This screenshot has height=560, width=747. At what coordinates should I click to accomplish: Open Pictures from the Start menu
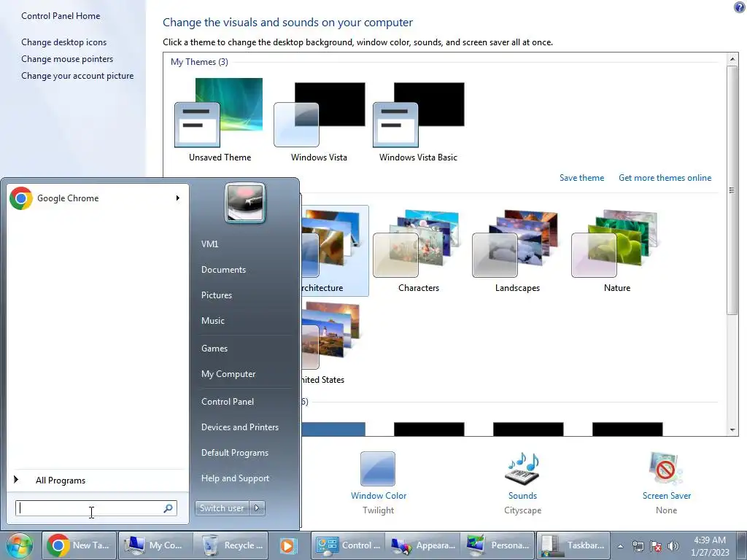click(216, 295)
